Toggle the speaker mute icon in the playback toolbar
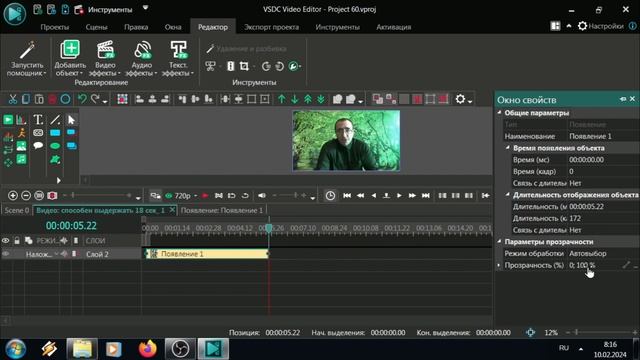Image resolution: width=640 pixels, height=360 pixels. (262, 196)
